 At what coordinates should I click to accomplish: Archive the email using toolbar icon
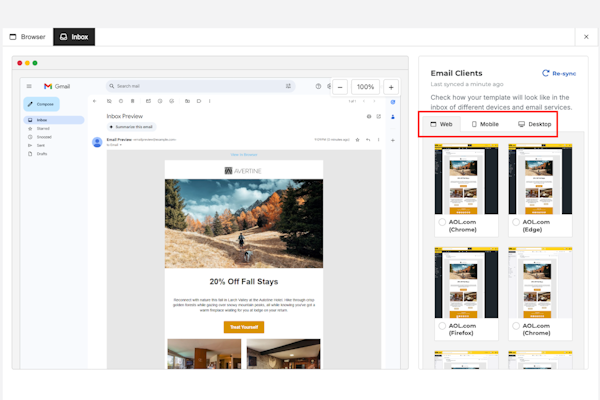click(109, 101)
